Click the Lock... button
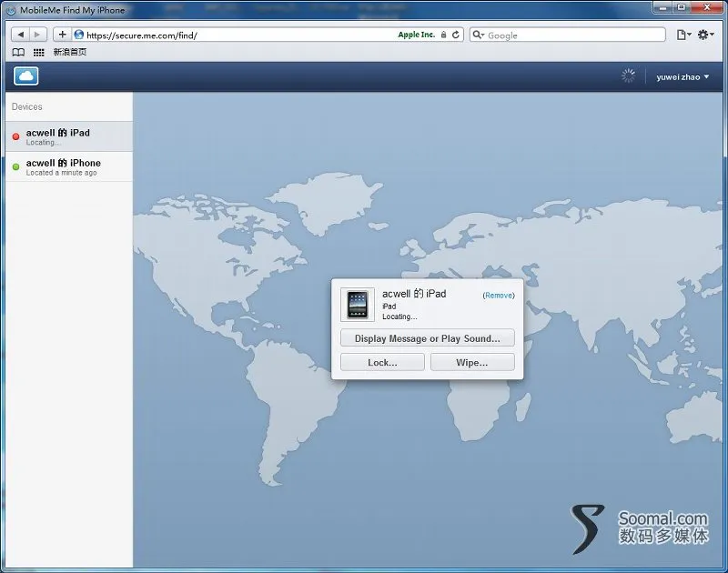The height and width of the screenshot is (573, 728). pos(382,362)
